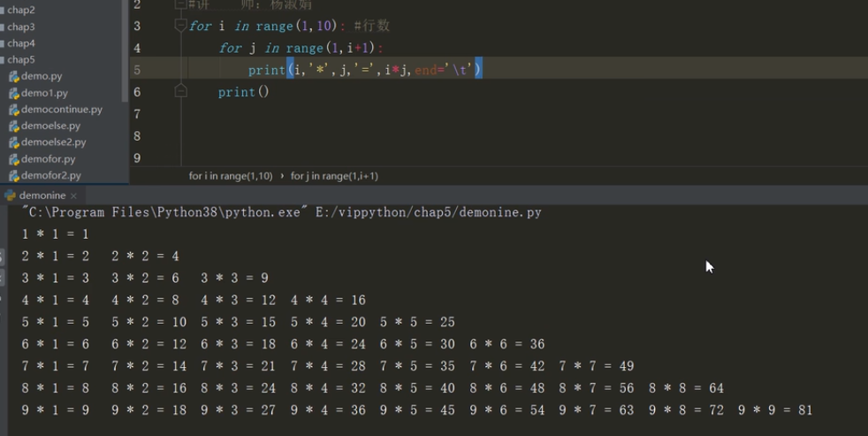Select the chap2 folder in project tree

click(20, 10)
